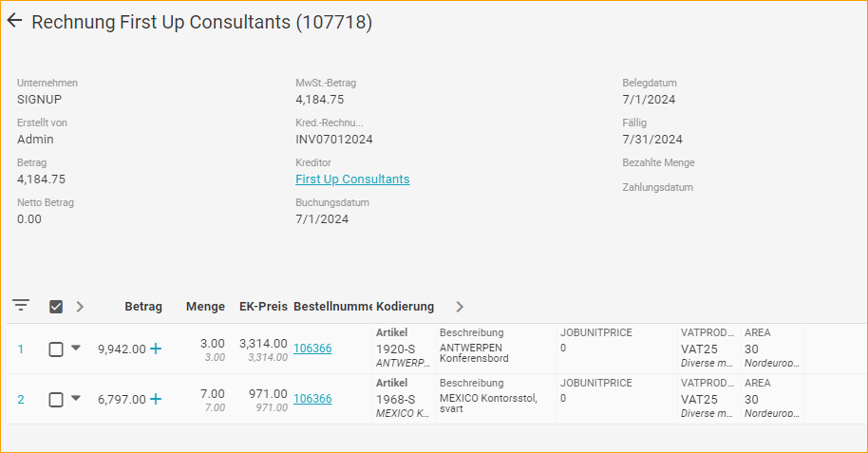Screen dimensions: 868x453
Task: Click plus icon beside 6,797.00 amount
Action: (156, 399)
